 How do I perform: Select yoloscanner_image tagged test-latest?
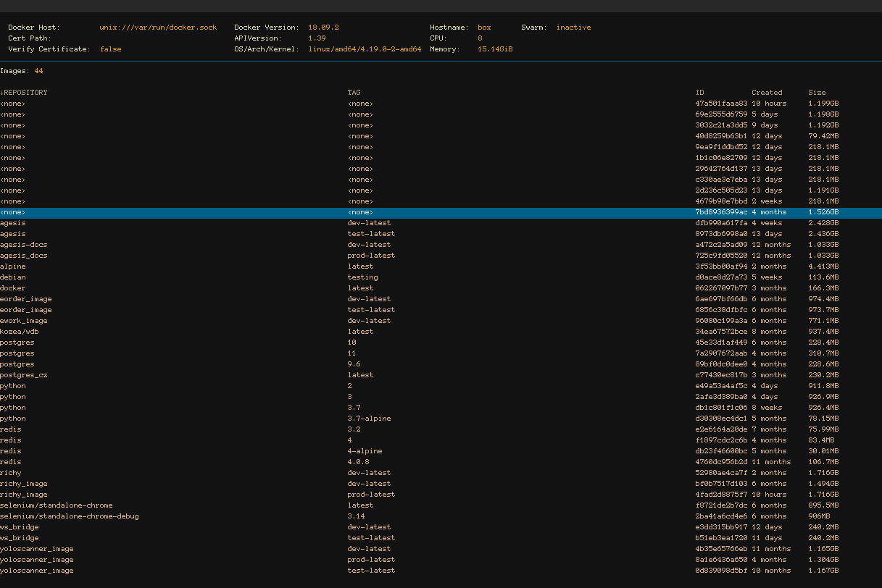point(441,571)
